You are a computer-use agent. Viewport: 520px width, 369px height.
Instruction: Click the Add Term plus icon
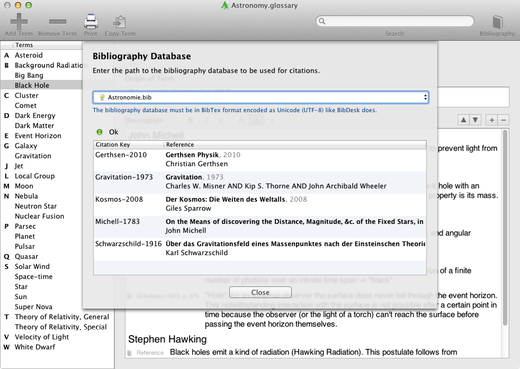(19, 22)
